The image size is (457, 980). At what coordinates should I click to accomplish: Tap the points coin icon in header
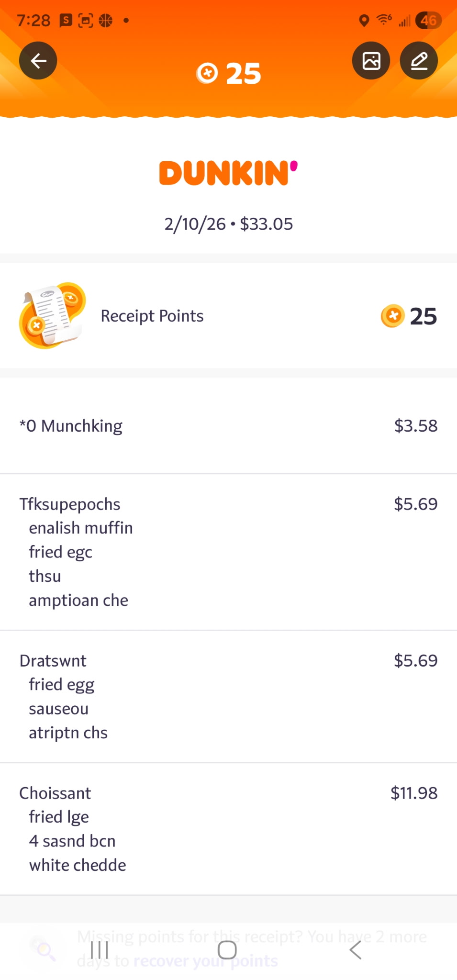coord(207,73)
